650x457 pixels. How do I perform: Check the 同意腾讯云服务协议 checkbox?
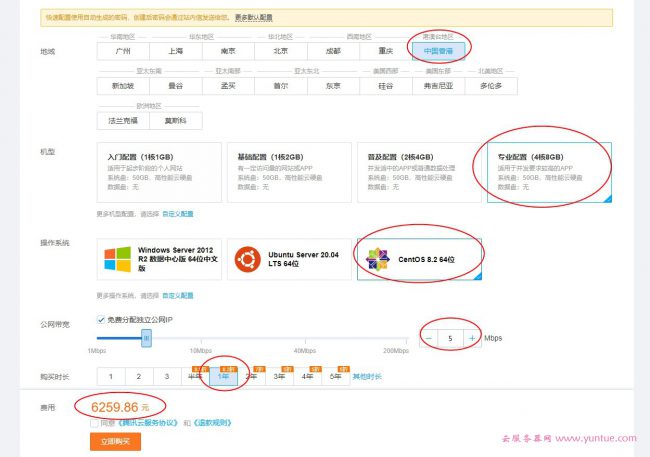[93, 423]
